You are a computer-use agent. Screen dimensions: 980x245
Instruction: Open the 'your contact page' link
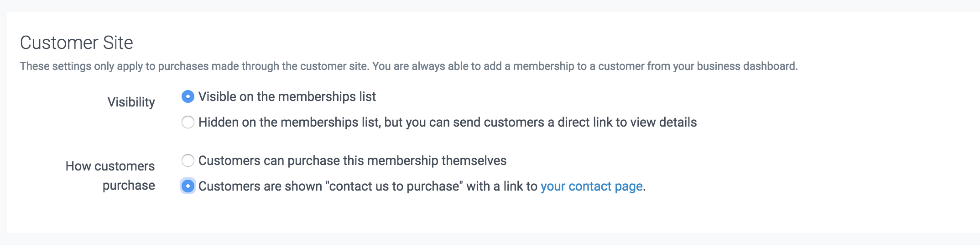(x=591, y=186)
